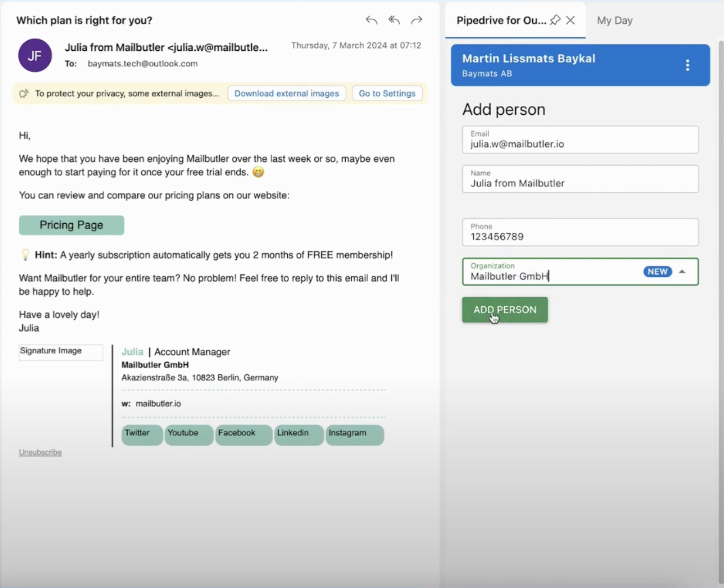Switch to the My Day tab
This screenshot has height=588, width=724.
pos(615,20)
